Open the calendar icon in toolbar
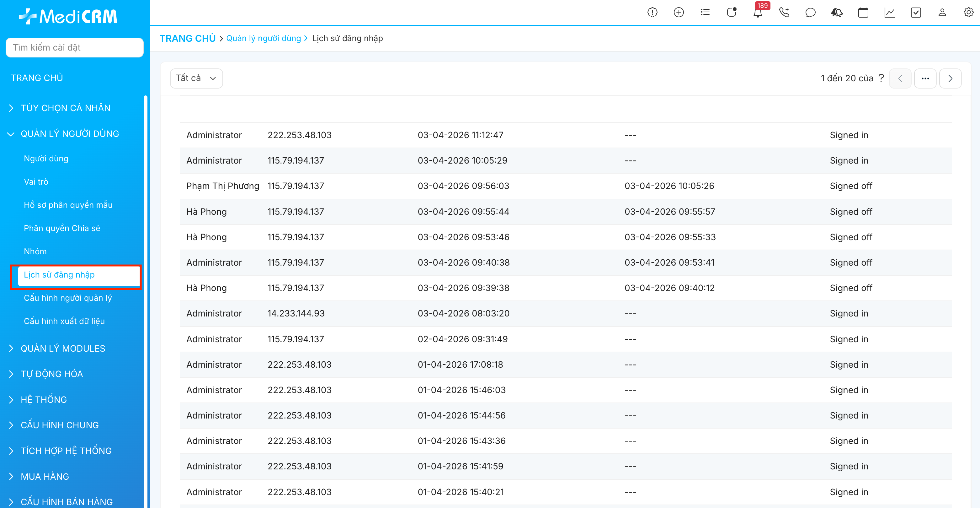The height and width of the screenshot is (508, 980). (863, 13)
